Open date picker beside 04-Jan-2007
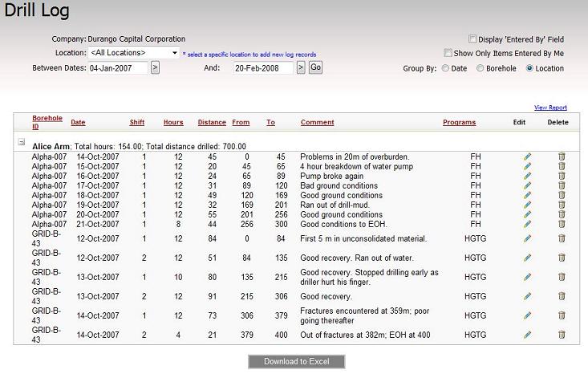This screenshot has height=378, width=588. [155, 68]
